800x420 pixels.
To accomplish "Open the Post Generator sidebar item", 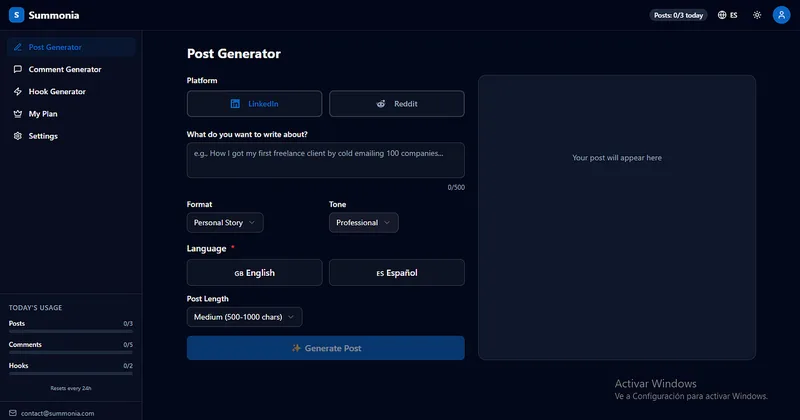I will click(x=71, y=47).
